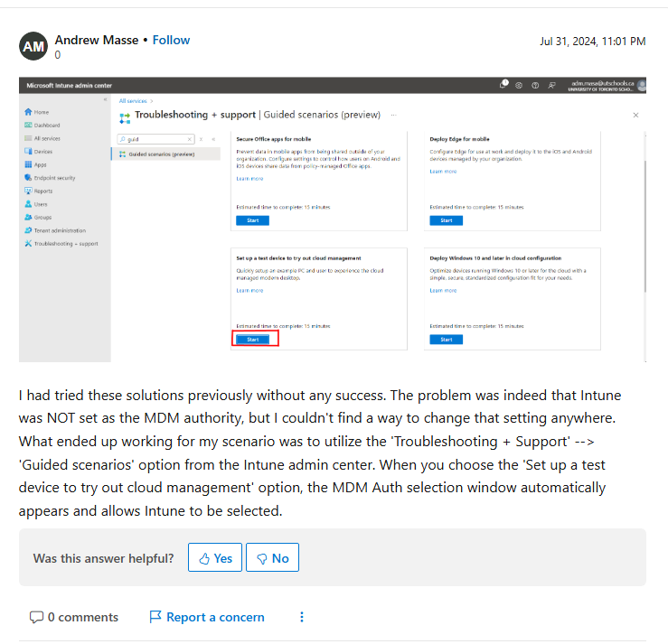The image size is (668, 644).
Task: Click Apps in the Intune screenshot sidebar
Action: 36,164
